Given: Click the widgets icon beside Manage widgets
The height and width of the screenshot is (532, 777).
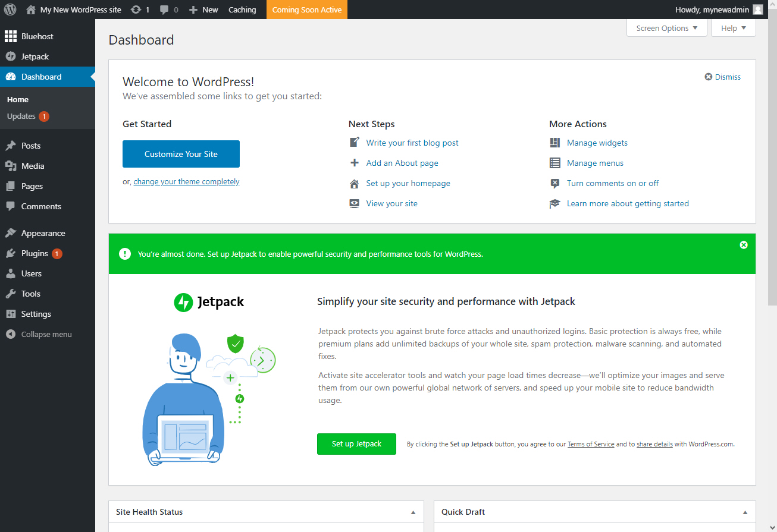Looking at the screenshot, I should (x=555, y=143).
